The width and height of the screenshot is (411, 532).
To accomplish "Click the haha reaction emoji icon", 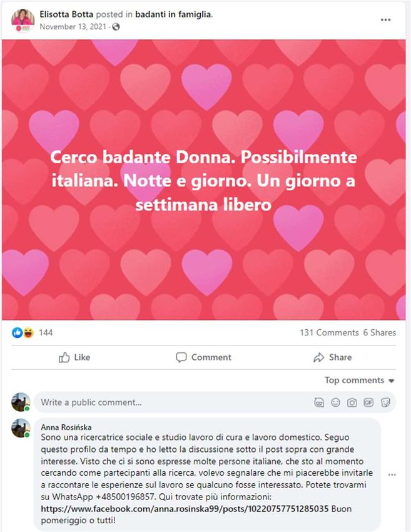I will pos(28,332).
